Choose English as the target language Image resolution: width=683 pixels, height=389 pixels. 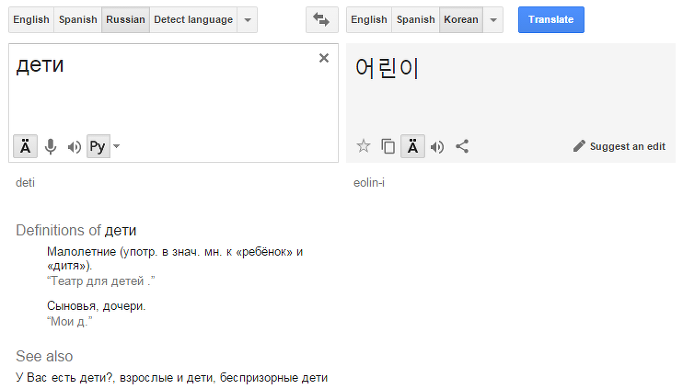[369, 20]
